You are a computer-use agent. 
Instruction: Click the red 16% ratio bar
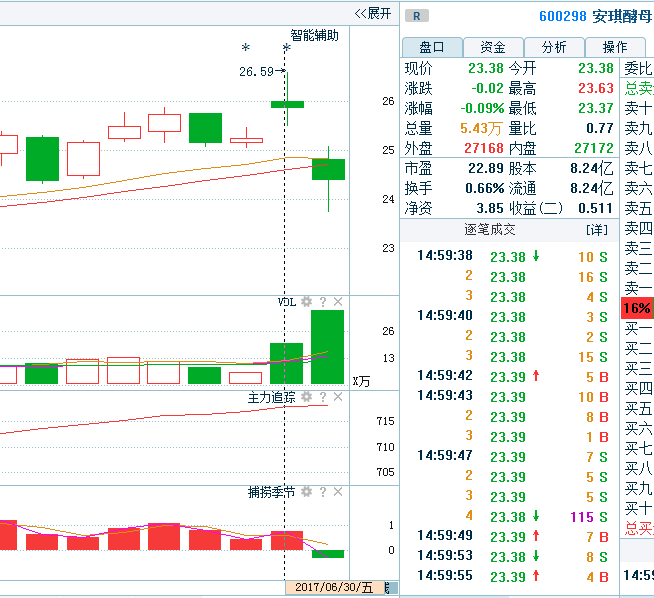pos(637,308)
